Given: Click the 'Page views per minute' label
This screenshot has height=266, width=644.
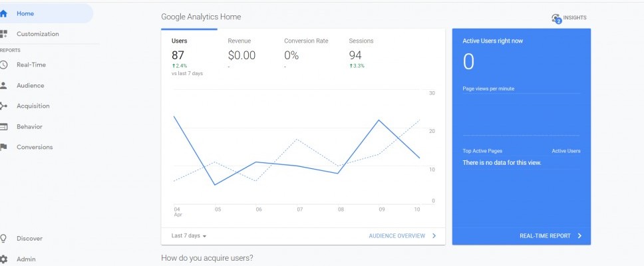Looking at the screenshot, I should pyautogui.click(x=488, y=88).
